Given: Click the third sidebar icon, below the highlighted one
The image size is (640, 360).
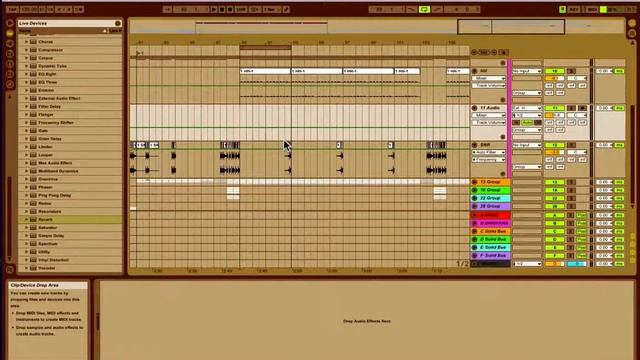Looking at the screenshot, I should point(10,44).
